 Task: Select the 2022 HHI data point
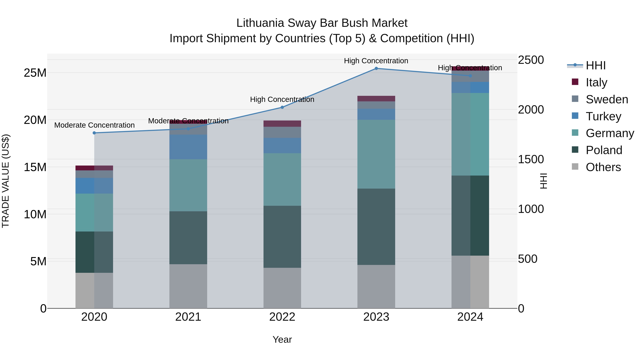[x=282, y=107]
